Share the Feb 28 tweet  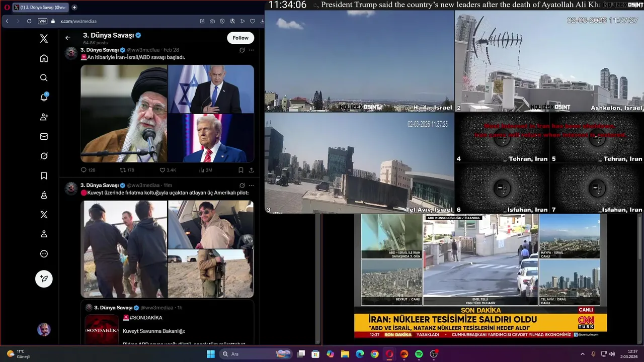251,170
